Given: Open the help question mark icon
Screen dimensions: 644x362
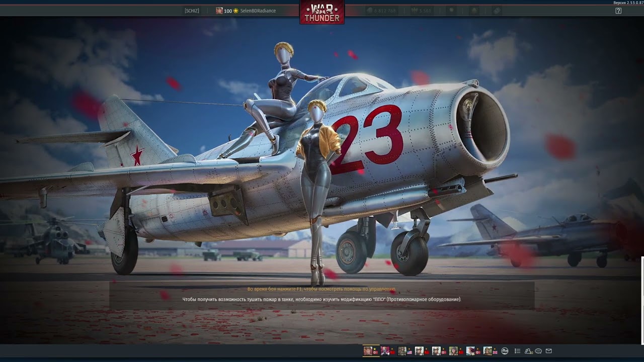Looking at the screenshot, I should click(x=618, y=11).
